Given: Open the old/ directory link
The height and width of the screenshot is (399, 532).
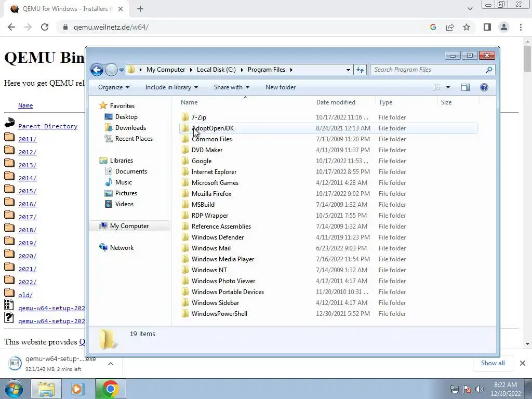Looking at the screenshot, I should (x=25, y=295).
